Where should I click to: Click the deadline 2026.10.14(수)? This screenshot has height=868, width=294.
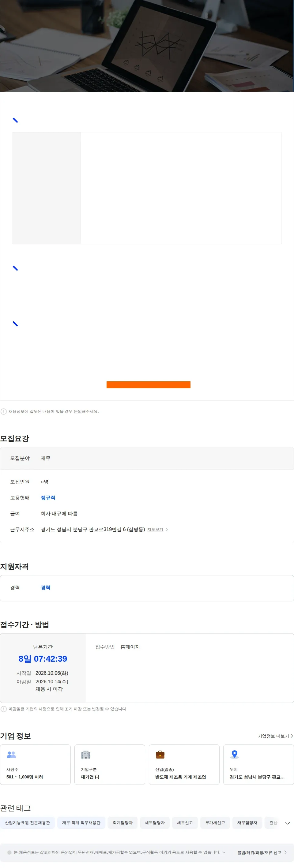[x=52, y=681]
